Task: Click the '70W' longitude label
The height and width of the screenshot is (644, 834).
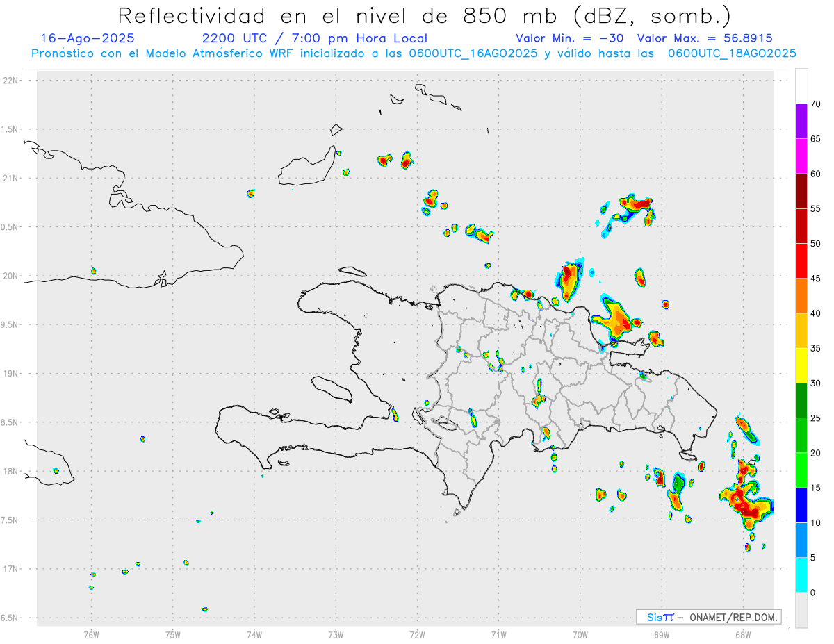Action: 580,634
